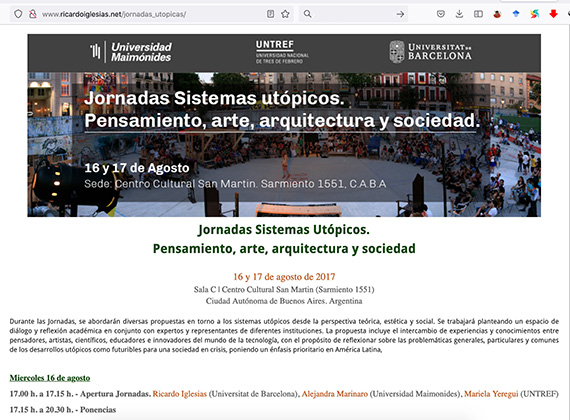Viewport: 570px width, 420px height.
Task: Click the search magnifier icon
Action: (308, 14)
